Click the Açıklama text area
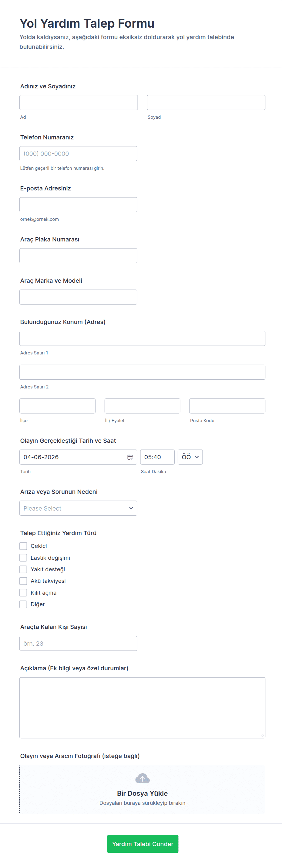Image resolution: width=282 pixels, height=868 pixels. tap(142, 708)
